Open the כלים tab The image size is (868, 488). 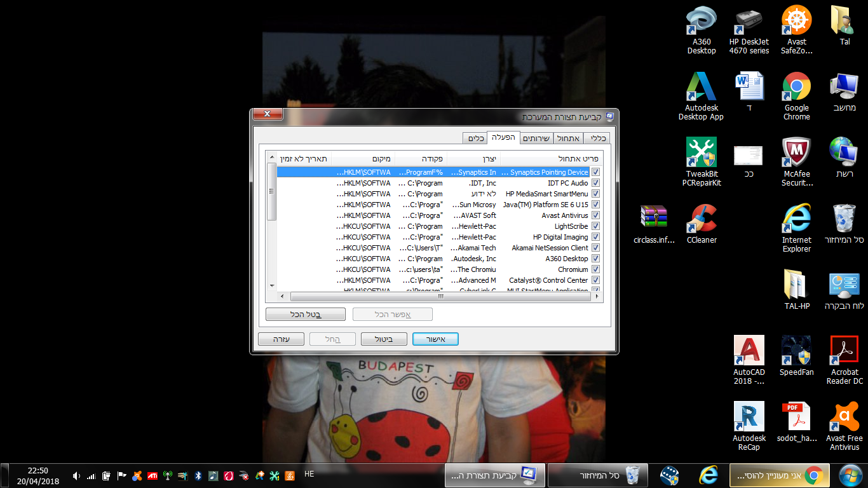tap(476, 139)
